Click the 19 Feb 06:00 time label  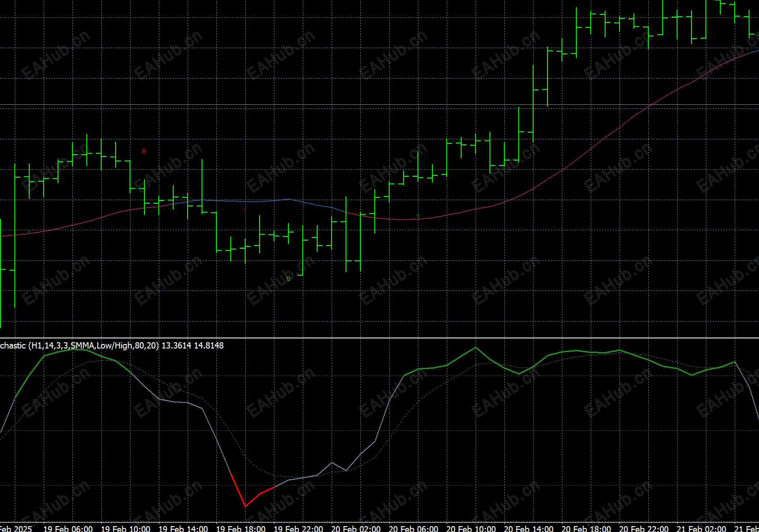tap(68, 528)
